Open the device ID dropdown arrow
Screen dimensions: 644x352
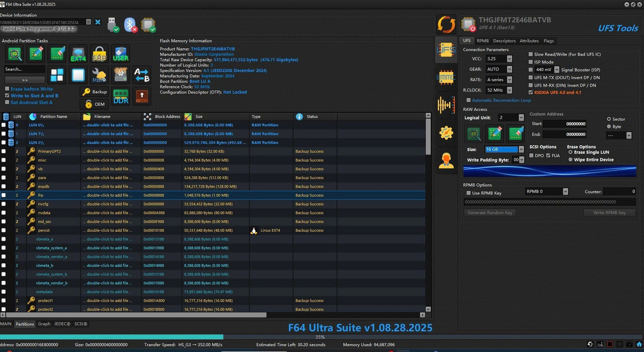point(89,22)
